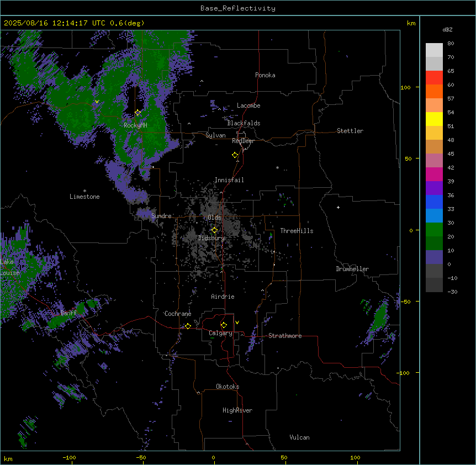Click the Okotoks town label
Screen dimensions: 476x465
(x=228, y=387)
